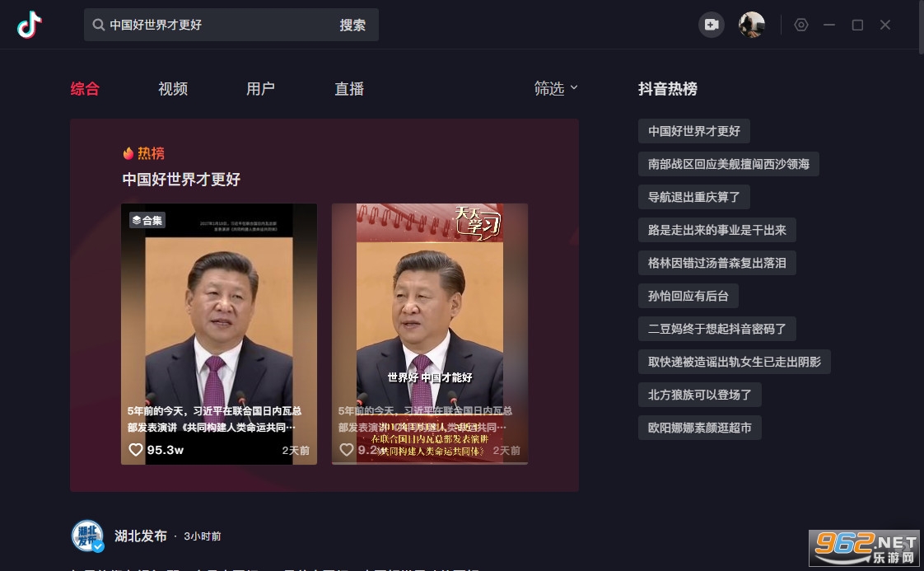Open the first video thumbnail with 合集
The height and width of the screenshot is (571, 924).
[x=218, y=334]
